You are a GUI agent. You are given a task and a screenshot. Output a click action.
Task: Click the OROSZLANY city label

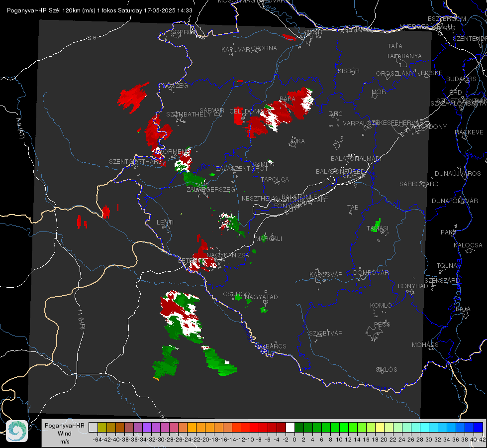click(395, 74)
